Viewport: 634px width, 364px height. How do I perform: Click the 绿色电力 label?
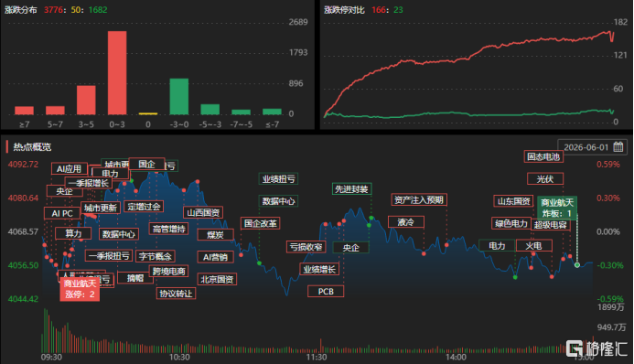(x=511, y=223)
